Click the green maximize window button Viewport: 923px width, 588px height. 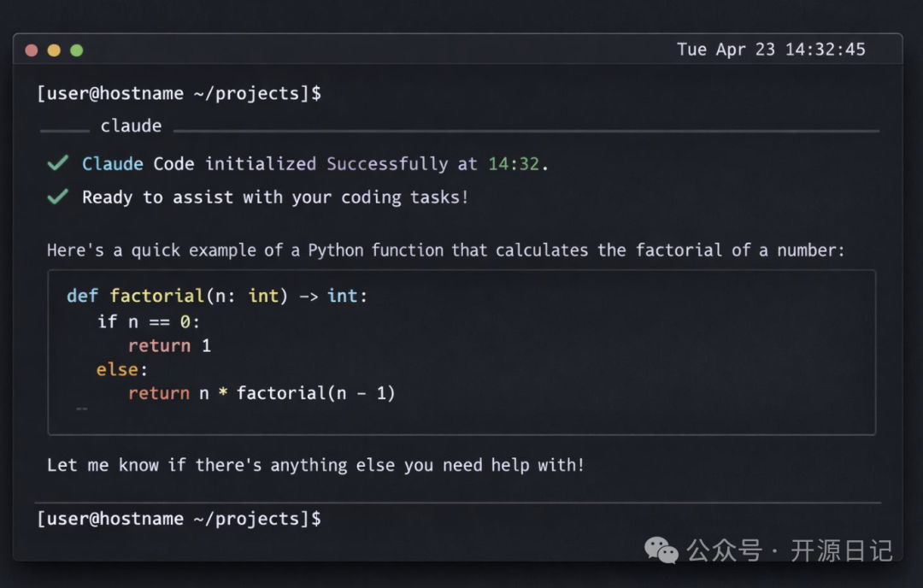pos(77,50)
